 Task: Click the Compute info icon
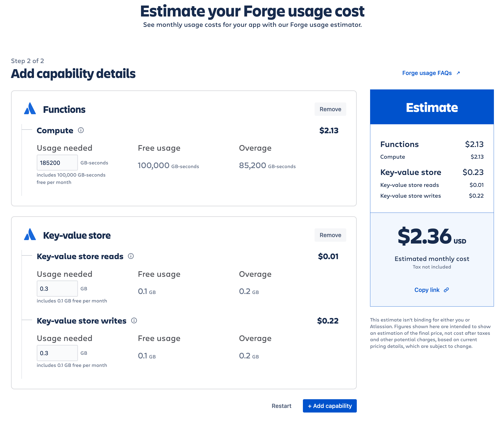point(81,130)
